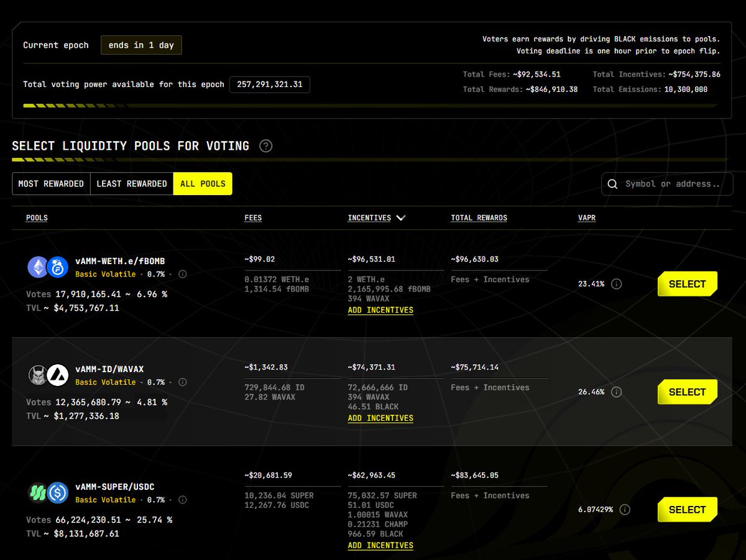Click total rewards ~$83,645.05
Viewport: 746px width, 560px height.
474,475
